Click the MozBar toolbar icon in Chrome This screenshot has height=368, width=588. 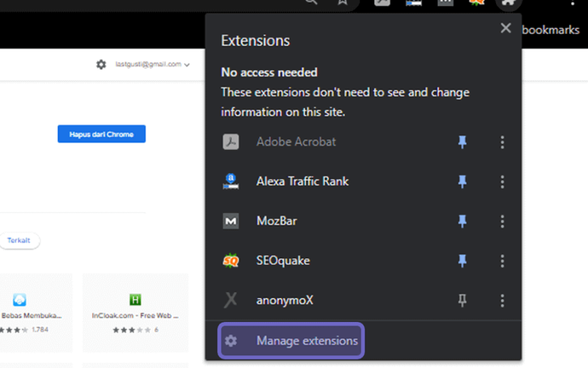pos(445,2)
